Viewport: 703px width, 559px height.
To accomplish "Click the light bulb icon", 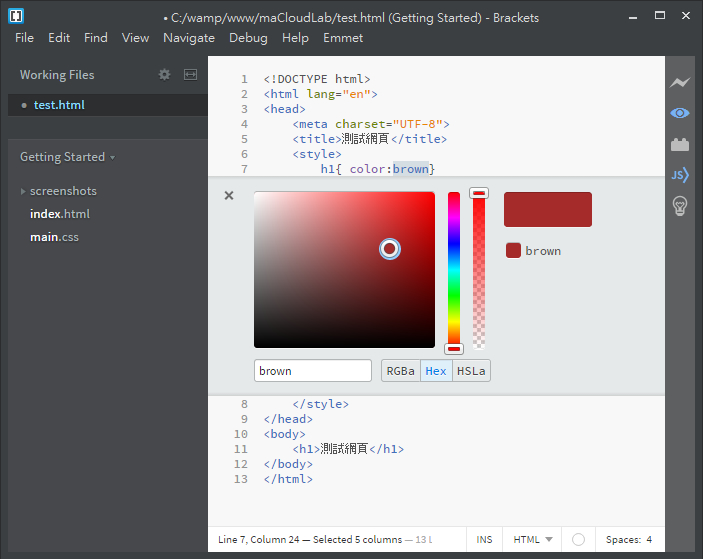I will 680,206.
